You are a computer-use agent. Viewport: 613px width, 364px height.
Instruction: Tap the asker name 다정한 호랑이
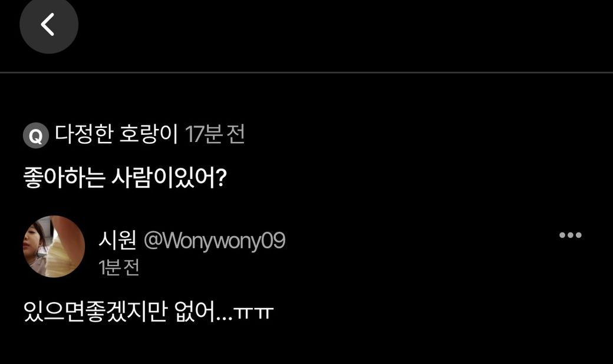pos(116,134)
